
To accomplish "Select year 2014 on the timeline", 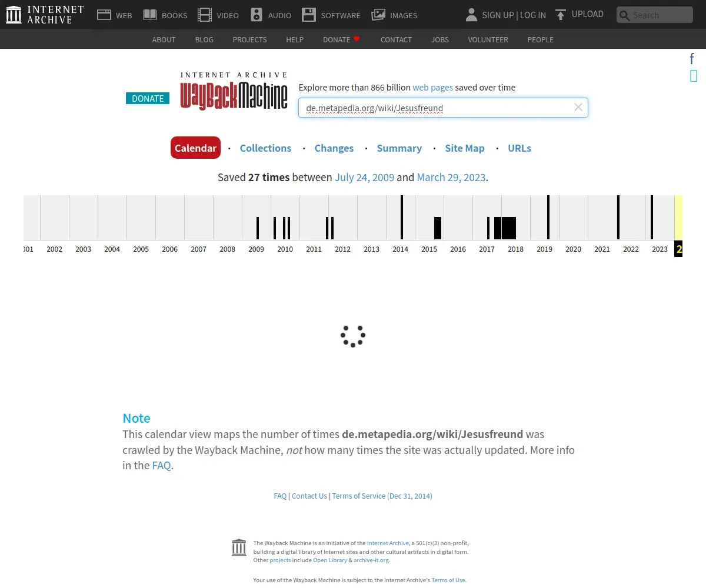I will point(400,249).
